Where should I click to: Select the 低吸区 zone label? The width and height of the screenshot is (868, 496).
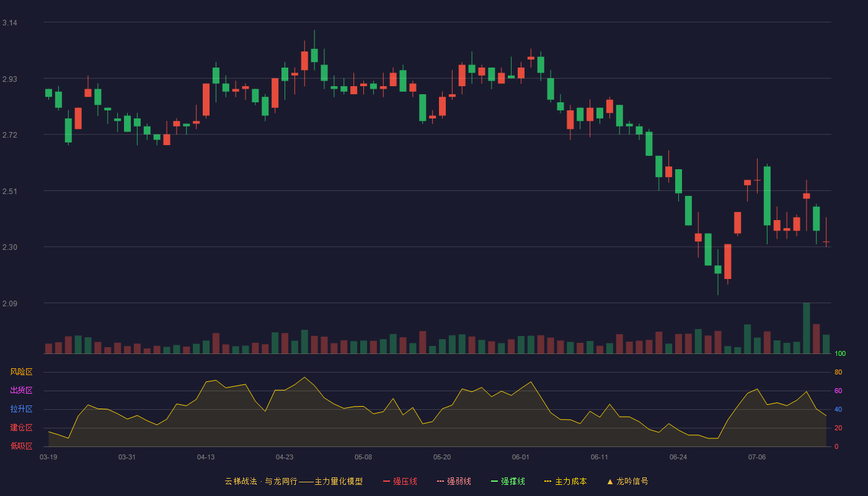pos(21,446)
